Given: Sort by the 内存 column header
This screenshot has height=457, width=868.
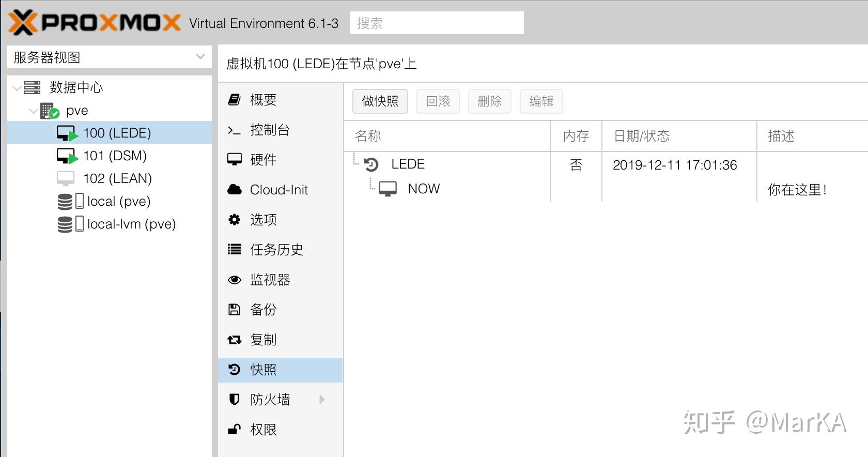Looking at the screenshot, I should (x=577, y=136).
